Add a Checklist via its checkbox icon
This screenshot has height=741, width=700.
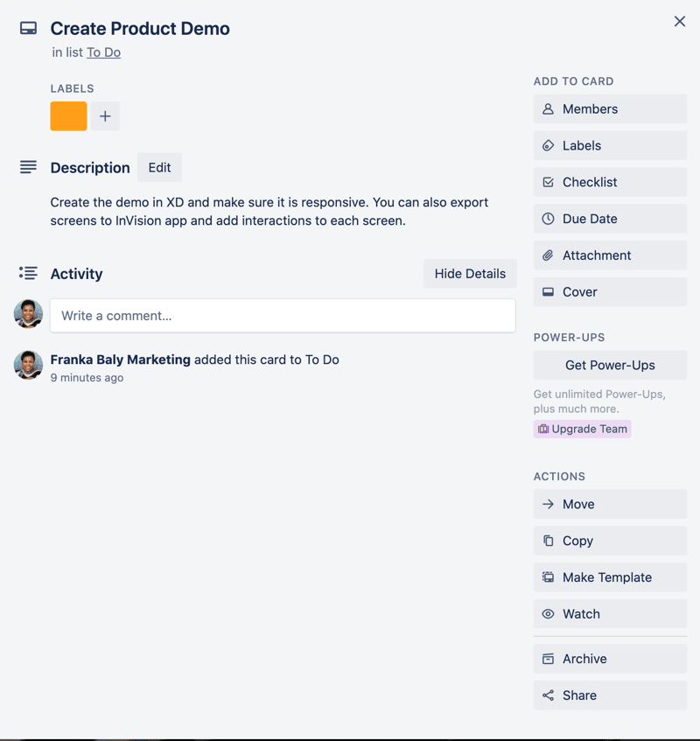pos(610,182)
